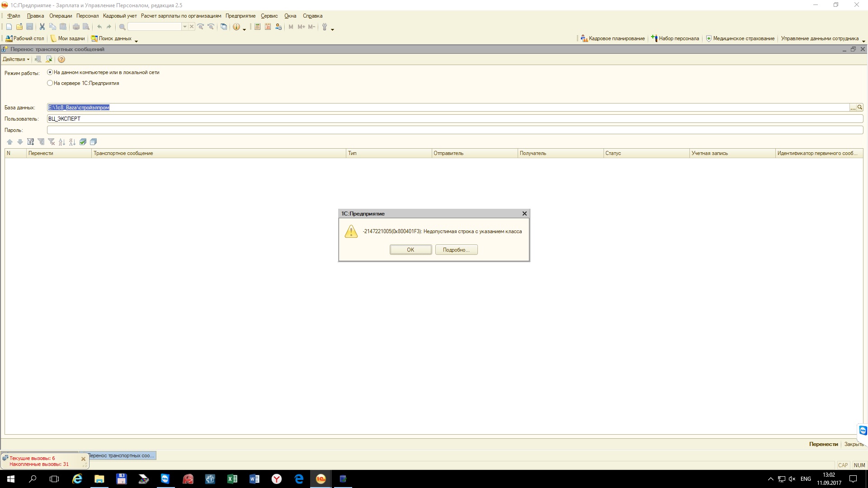Click the Транспортное сообщение column header
This screenshot has height=488, width=868.
click(x=218, y=153)
